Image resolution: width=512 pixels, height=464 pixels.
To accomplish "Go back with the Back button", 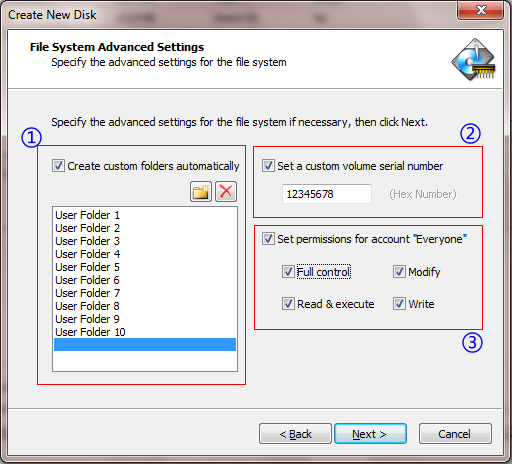I will (295, 434).
